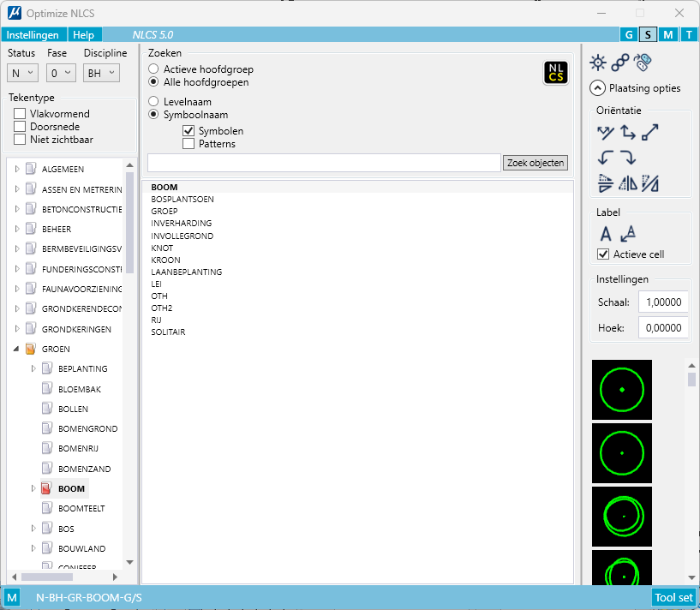Enable the Niet zichtbaar checkbox
Viewport: 700px width, 610px height.
click(x=20, y=140)
